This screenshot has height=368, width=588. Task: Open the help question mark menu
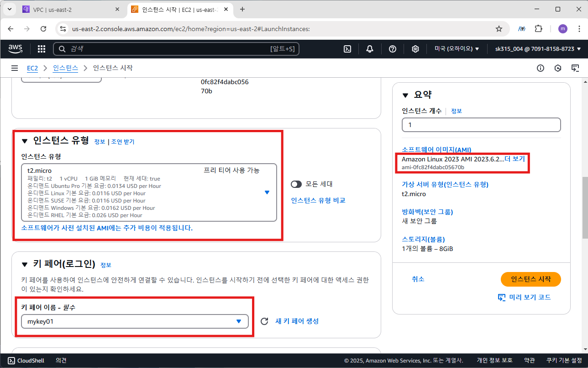pos(393,49)
